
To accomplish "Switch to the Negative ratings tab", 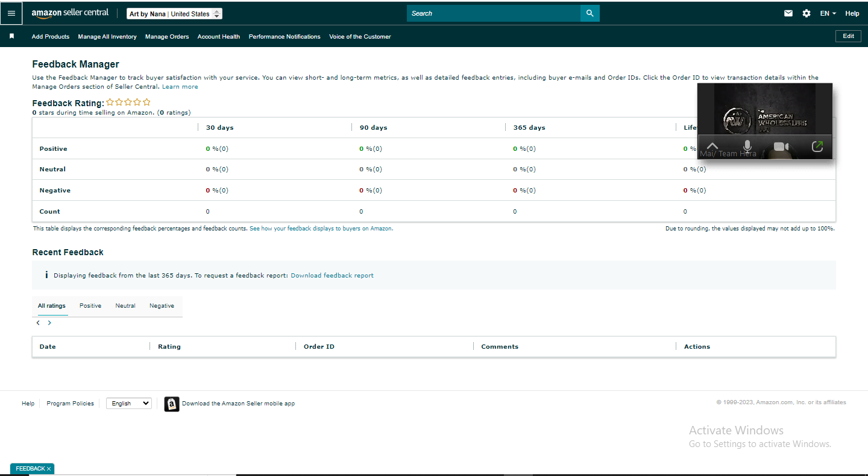I will (162, 306).
